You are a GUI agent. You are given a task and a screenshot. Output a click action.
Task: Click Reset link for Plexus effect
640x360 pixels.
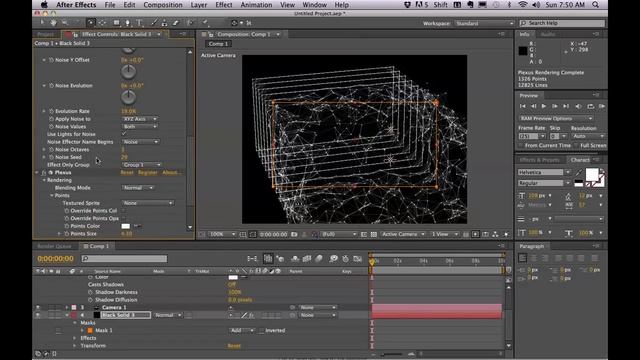127,173
